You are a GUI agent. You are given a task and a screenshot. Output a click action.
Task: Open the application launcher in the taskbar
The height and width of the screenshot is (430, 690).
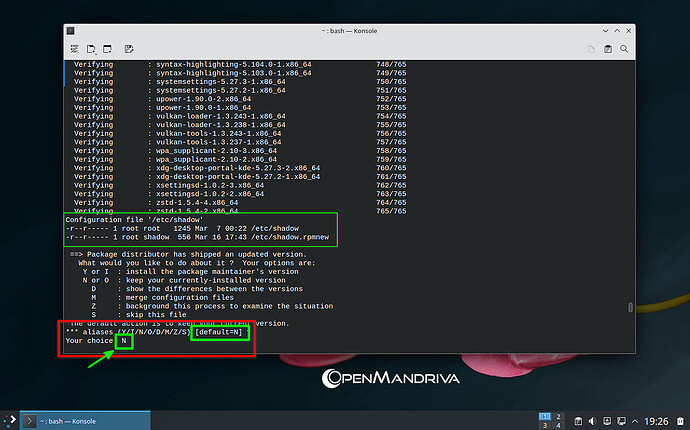click(x=9, y=419)
